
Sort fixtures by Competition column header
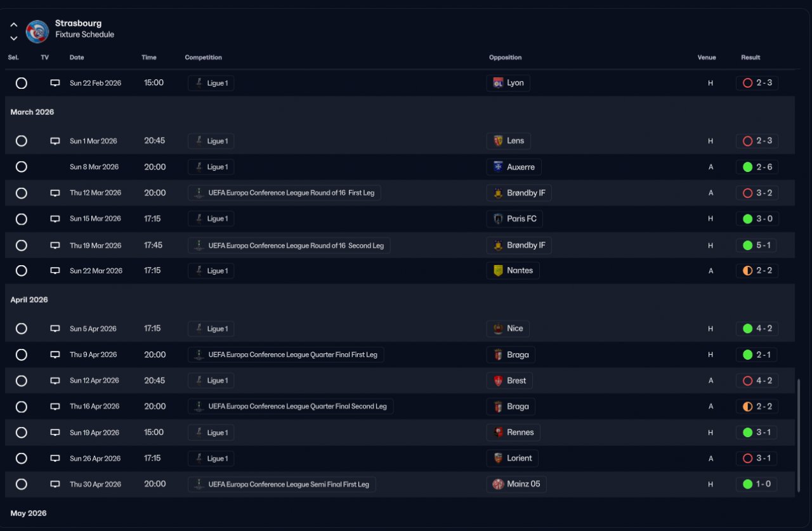click(x=204, y=58)
